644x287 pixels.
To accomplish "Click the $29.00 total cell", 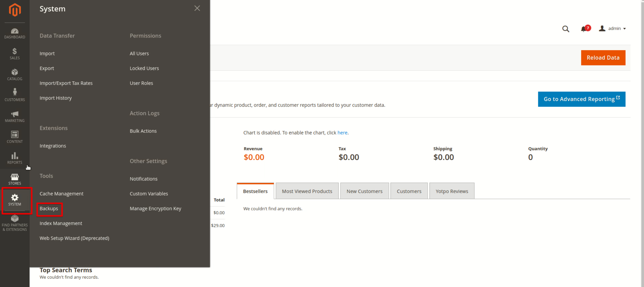I will coord(218,226).
